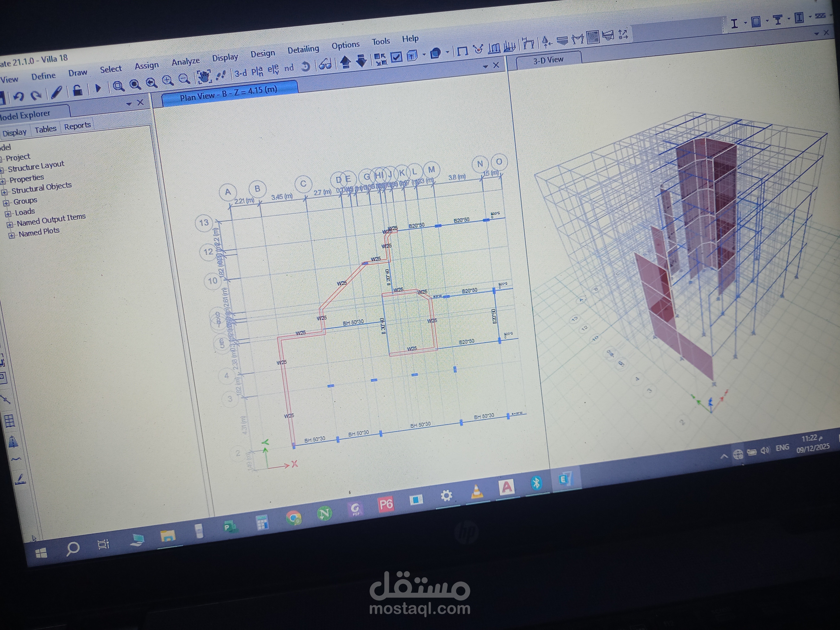Image resolution: width=840 pixels, height=630 pixels.
Task: Set Elevation view using ele button
Action: pos(273,70)
